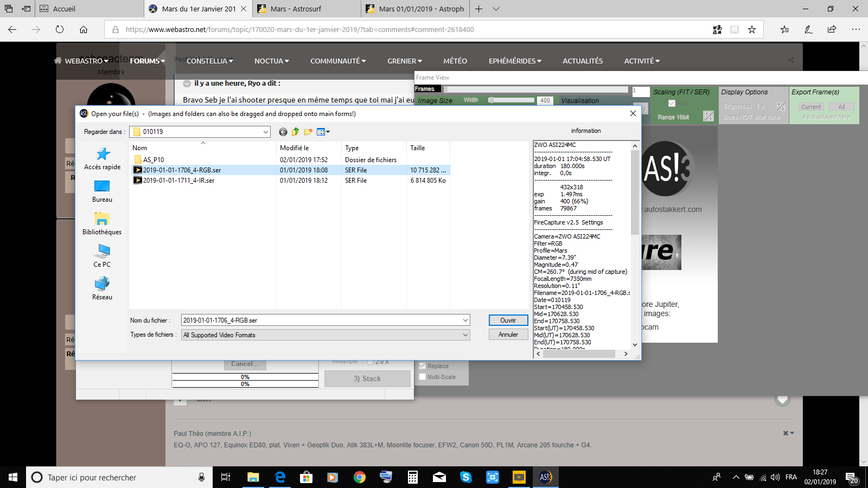Click All in Export Frame(s)
The image size is (868, 488).
[841, 107]
